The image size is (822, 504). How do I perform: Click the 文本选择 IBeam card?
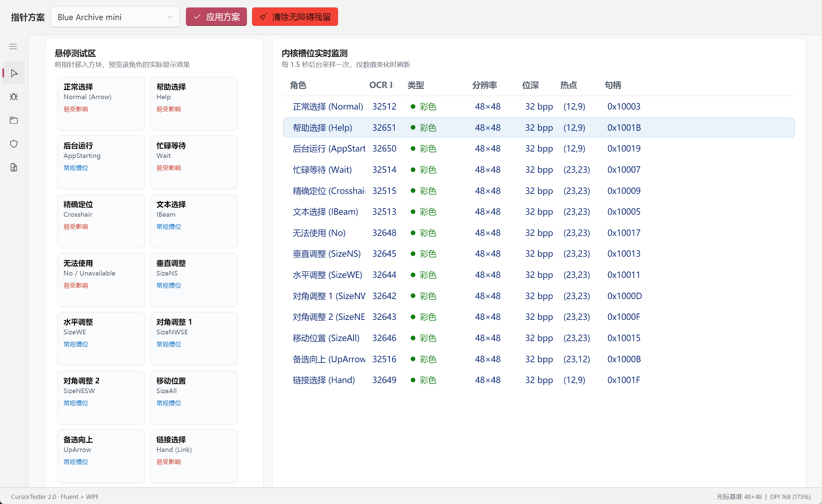tap(194, 221)
